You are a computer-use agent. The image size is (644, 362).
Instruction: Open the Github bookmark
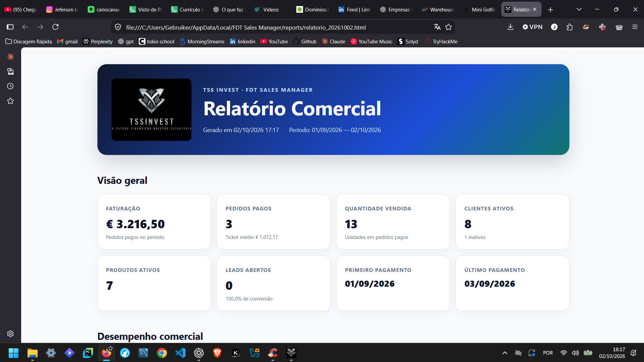point(305,41)
